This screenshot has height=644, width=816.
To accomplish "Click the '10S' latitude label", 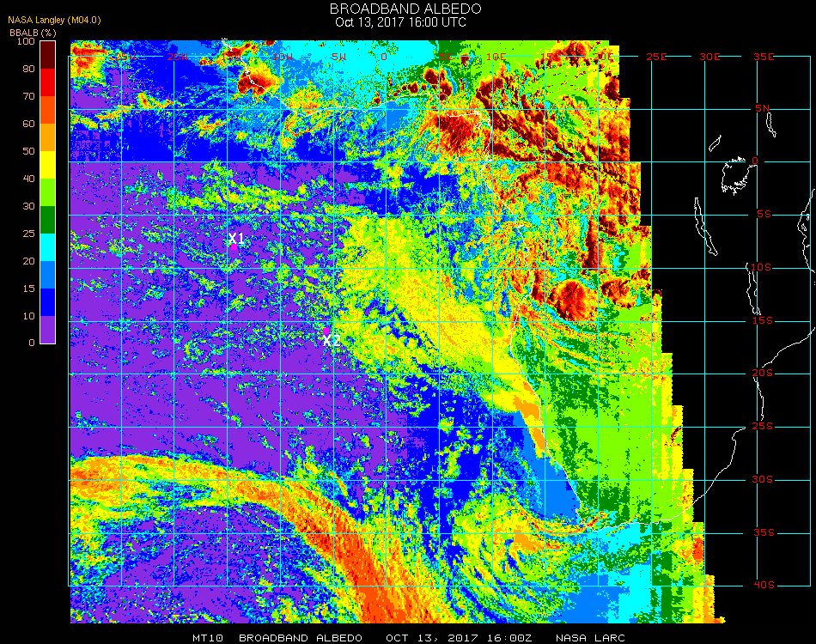I will click(761, 267).
